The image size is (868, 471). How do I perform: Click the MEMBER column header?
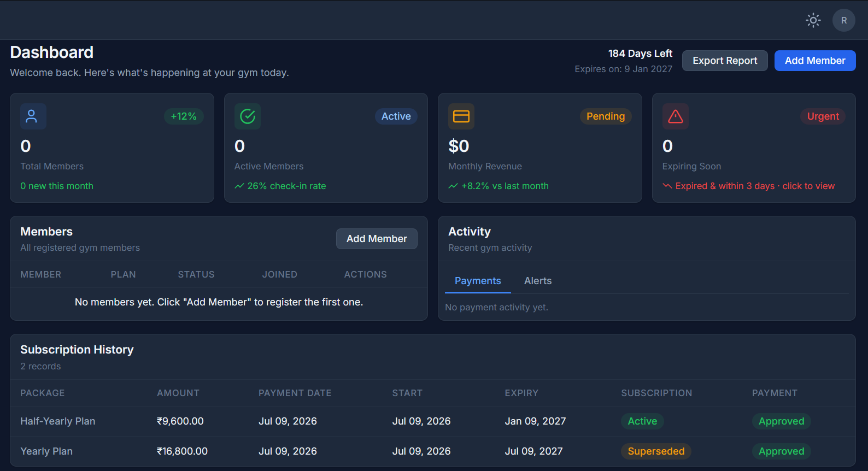coord(41,274)
